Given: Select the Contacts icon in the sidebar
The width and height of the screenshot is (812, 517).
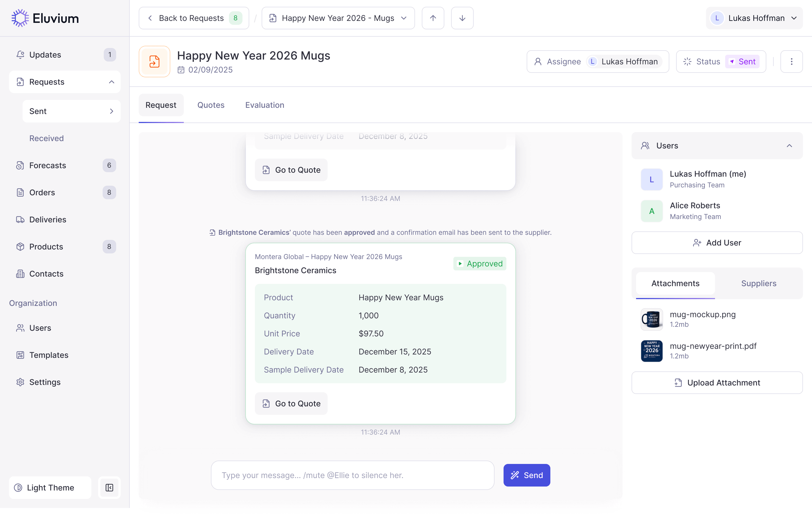Looking at the screenshot, I should coord(20,274).
